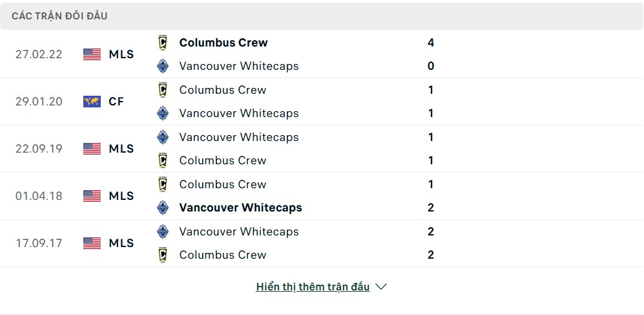The width and height of the screenshot is (644, 315).
Task: Click Columbus Crew logo in 17.09.17 match
Action: [163, 255]
